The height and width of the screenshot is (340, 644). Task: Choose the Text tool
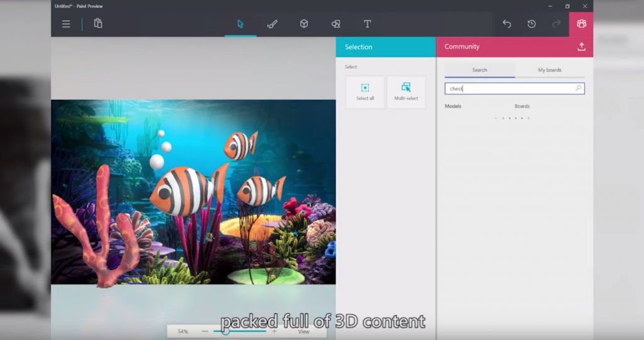[x=367, y=24]
